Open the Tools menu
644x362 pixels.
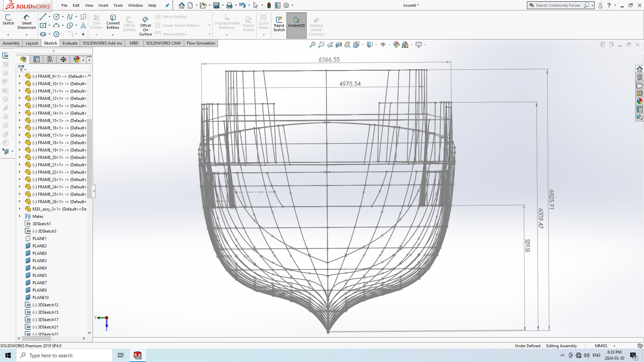point(118,5)
